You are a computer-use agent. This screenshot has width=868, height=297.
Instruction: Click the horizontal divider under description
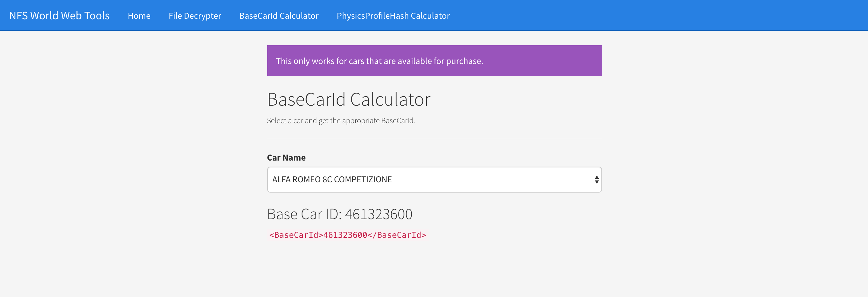pyautogui.click(x=434, y=138)
